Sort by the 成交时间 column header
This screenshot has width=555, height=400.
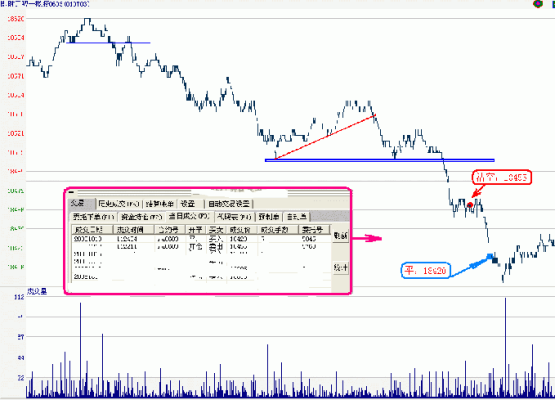point(133,230)
